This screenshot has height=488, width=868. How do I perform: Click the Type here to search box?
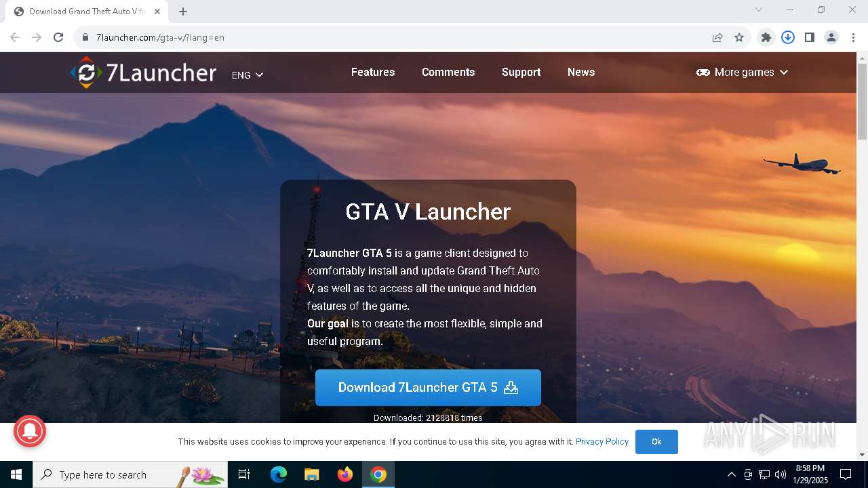[130, 474]
